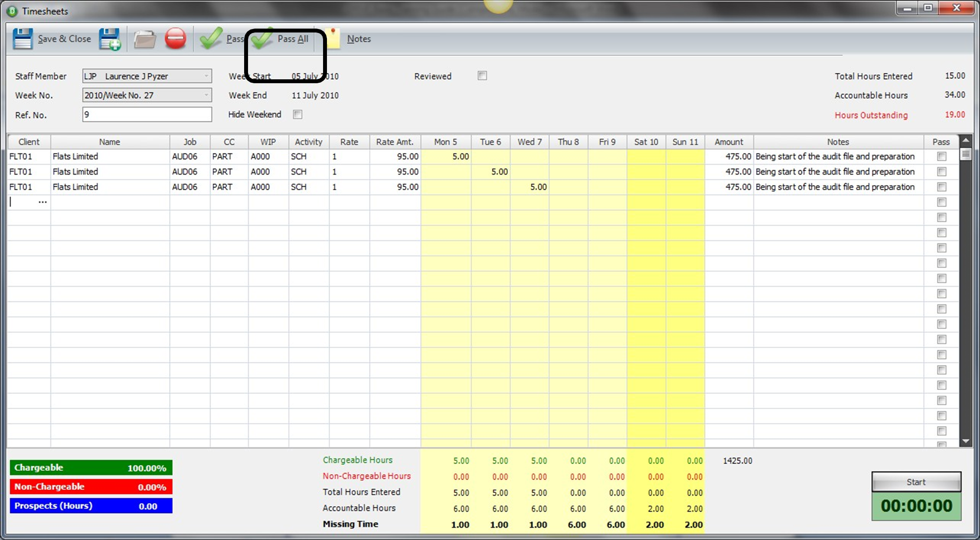
Task: Expand the Week No. dropdown
Action: click(x=206, y=95)
